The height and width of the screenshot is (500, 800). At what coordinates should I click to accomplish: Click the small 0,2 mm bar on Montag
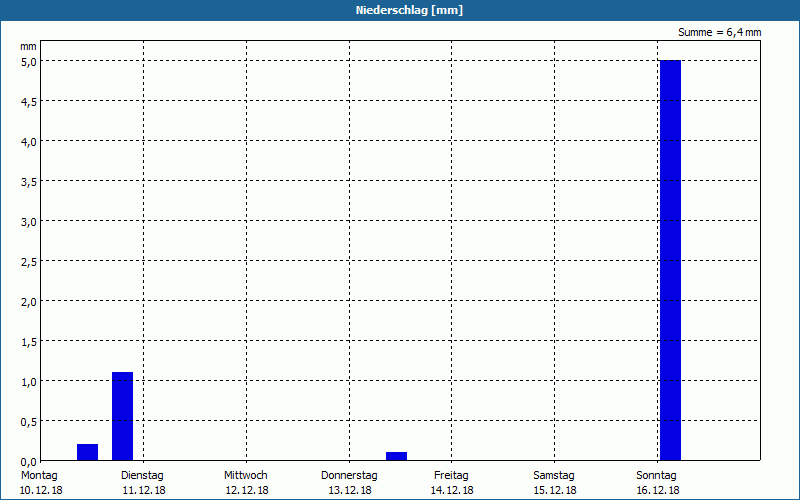coord(87,452)
